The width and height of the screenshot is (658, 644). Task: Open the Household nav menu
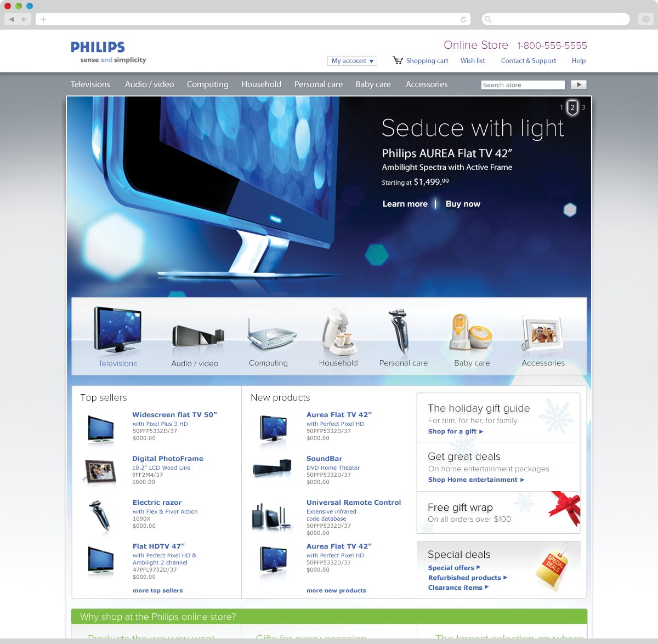[x=262, y=84]
